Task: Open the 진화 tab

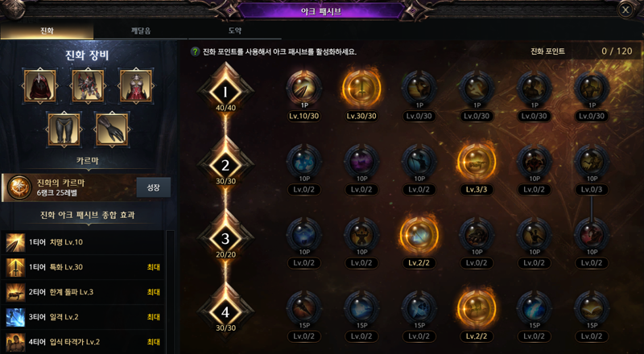Action: point(47,31)
